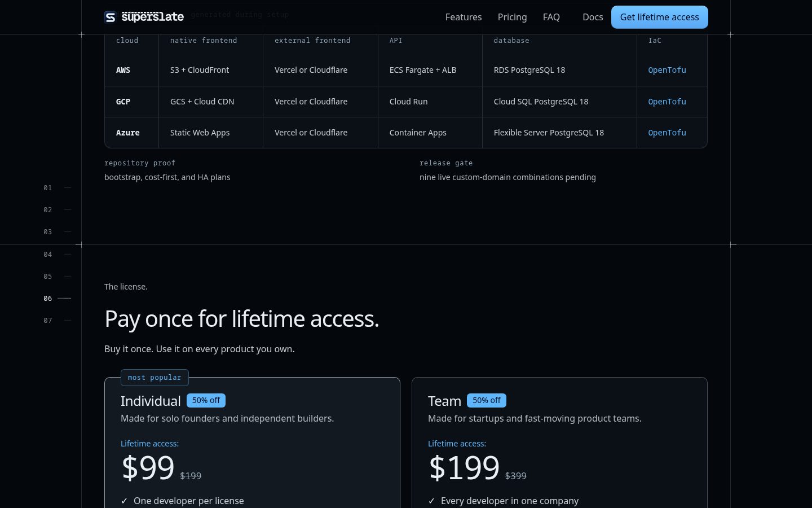812x508 pixels.
Task: Click the Team plan $199 large price
Action: 464,468
